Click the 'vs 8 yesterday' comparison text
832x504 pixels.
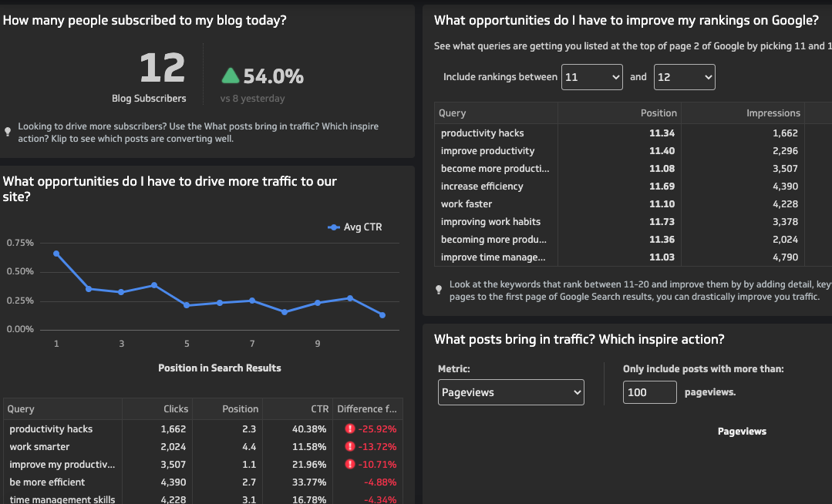pos(253,98)
